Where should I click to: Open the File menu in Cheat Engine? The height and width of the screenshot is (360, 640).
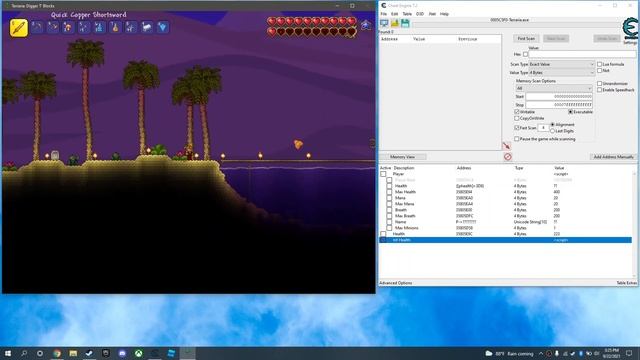click(384, 14)
